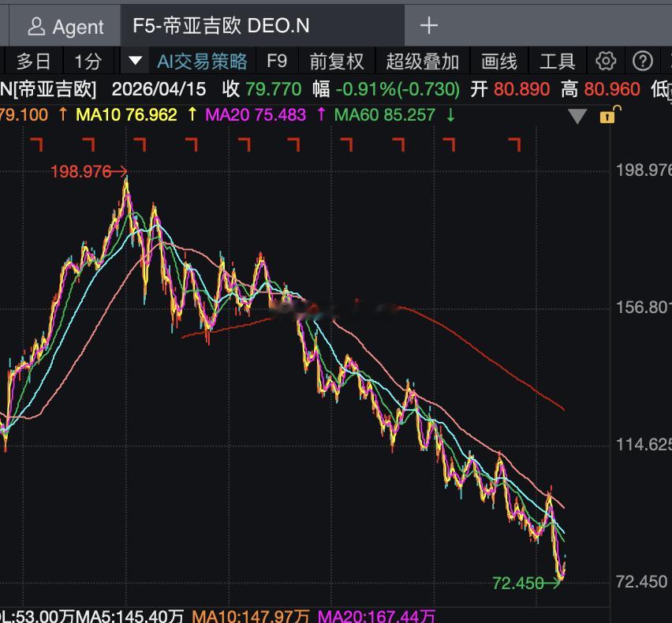Click the MA10 76.962 indicator label

(x=126, y=115)
